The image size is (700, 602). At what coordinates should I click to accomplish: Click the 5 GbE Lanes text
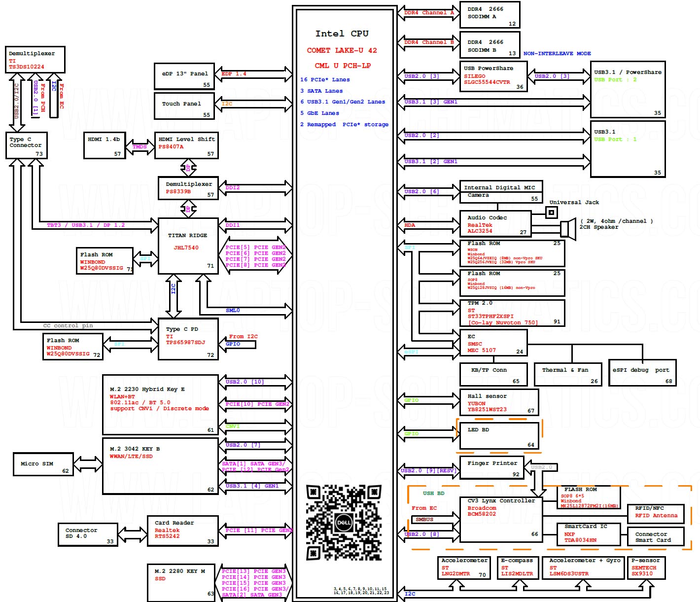319,113
